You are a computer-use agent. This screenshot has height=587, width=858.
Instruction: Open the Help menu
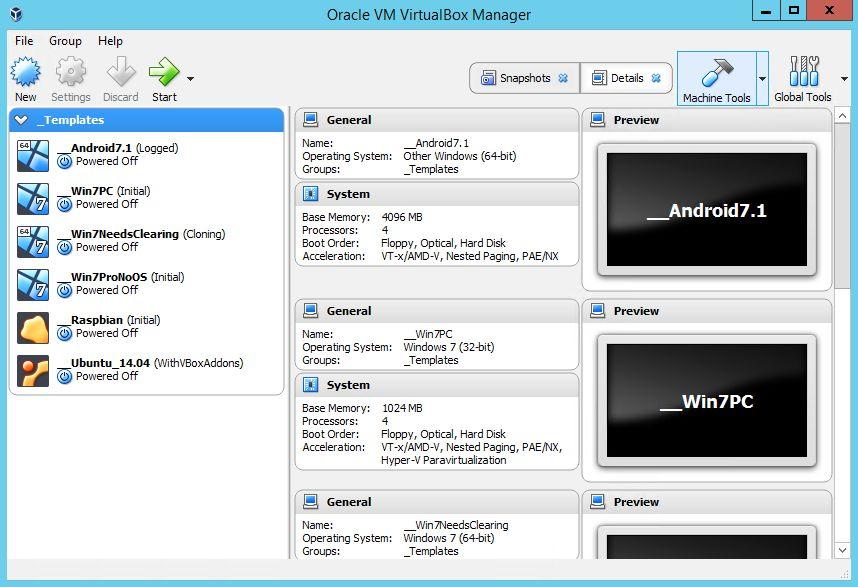(110, 41)
